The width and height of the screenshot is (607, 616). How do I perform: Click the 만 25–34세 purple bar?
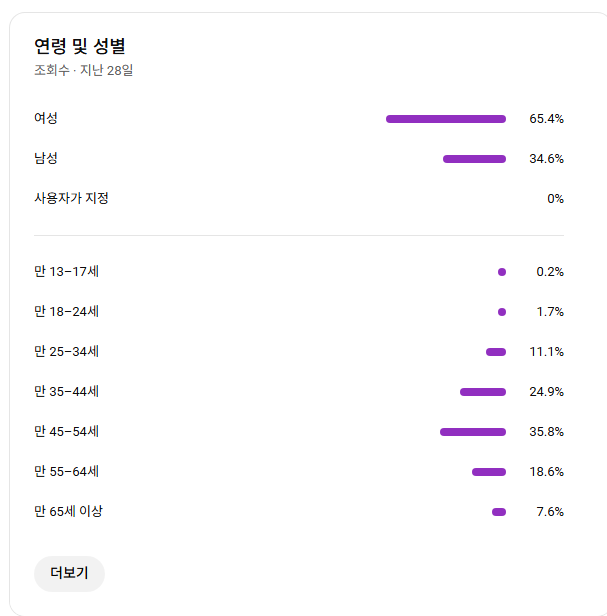tap(496, 352)
